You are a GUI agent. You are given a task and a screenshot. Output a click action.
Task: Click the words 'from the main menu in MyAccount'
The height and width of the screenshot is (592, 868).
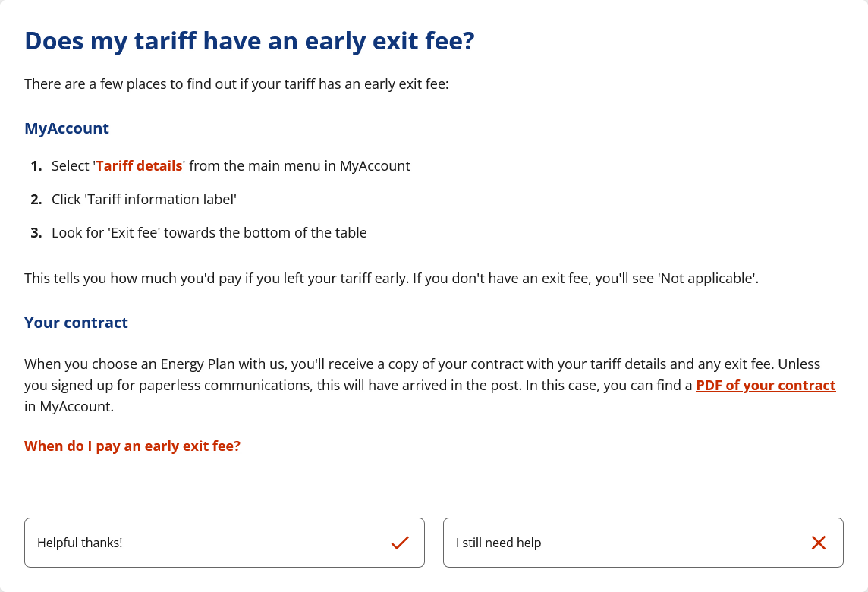[x=300, y=165]
